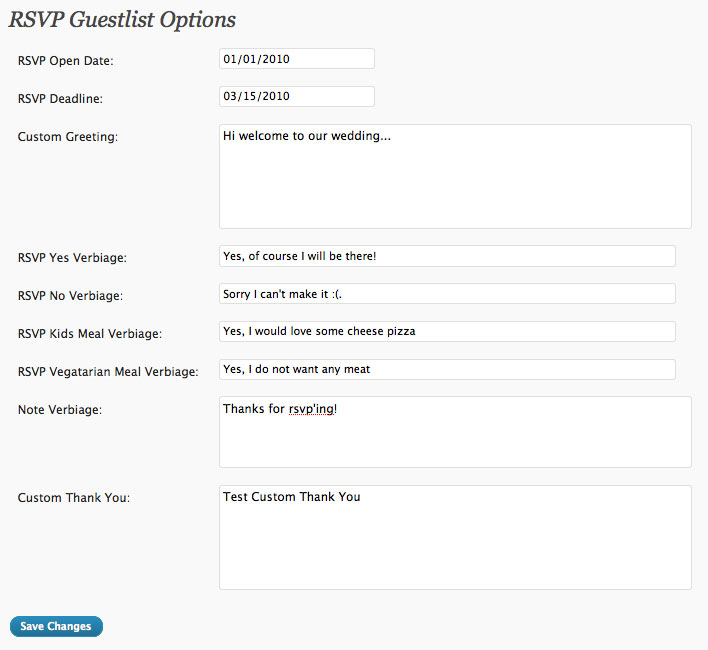
Task: Click the 'Custom Thank You:' label
Action: coord(74,498)
